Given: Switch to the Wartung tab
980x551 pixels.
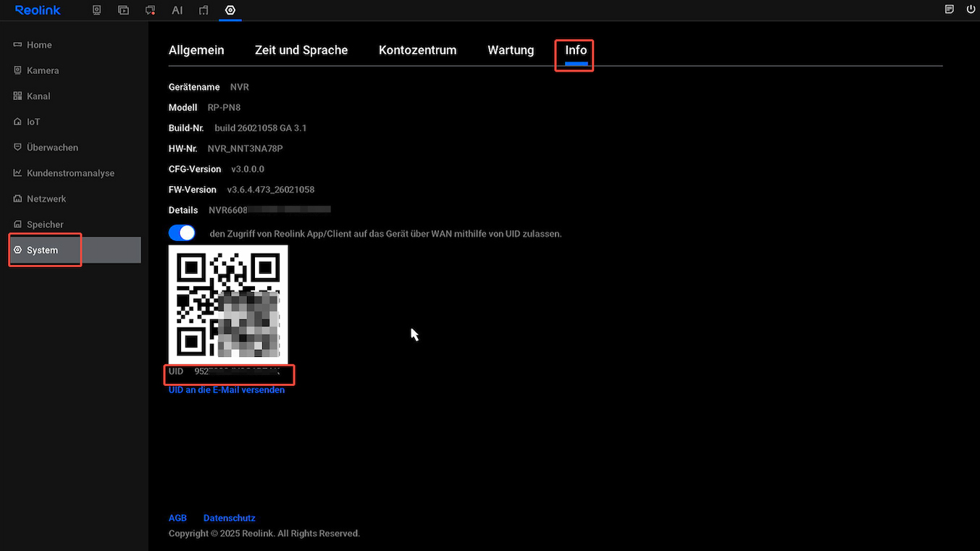Looking at the screenshot, I should pos(511,50).
